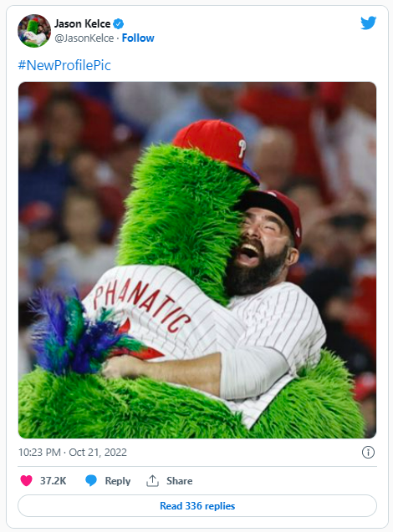Follow the @JasonKelce account
Image resolution: width=393 pixels, height=532 pixels.
(x=138, y=38)
